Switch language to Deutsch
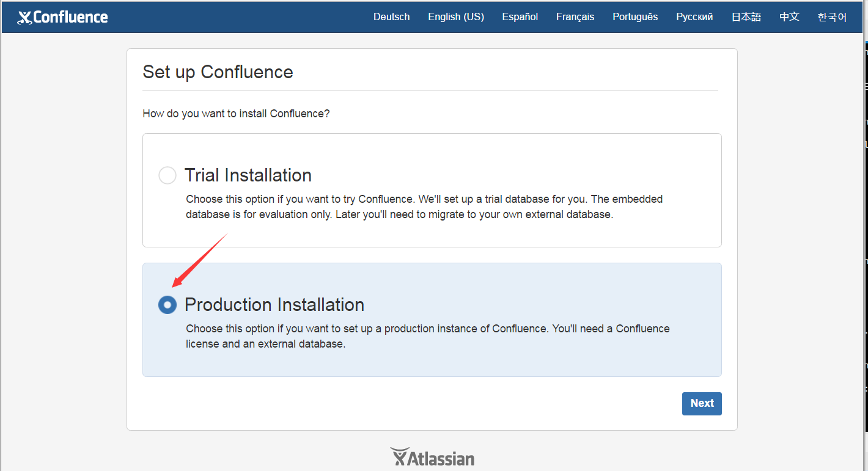This screenshot has width=868, height=471. (391, 17)
